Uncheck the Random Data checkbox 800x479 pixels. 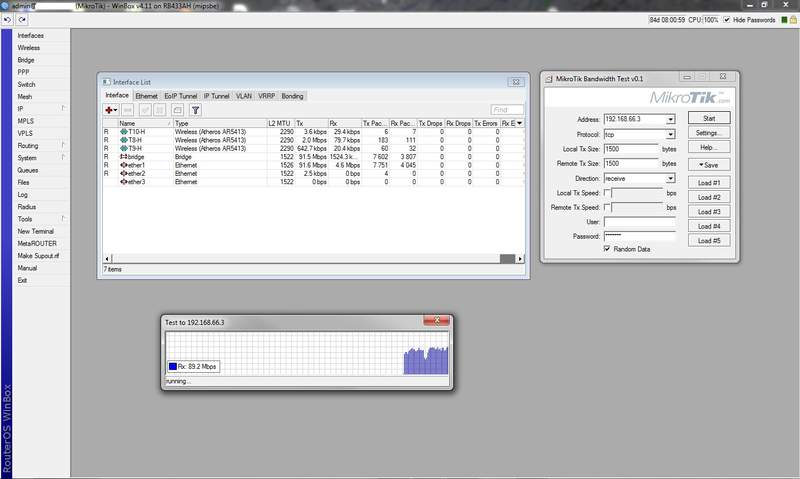(x=607, y=248)
